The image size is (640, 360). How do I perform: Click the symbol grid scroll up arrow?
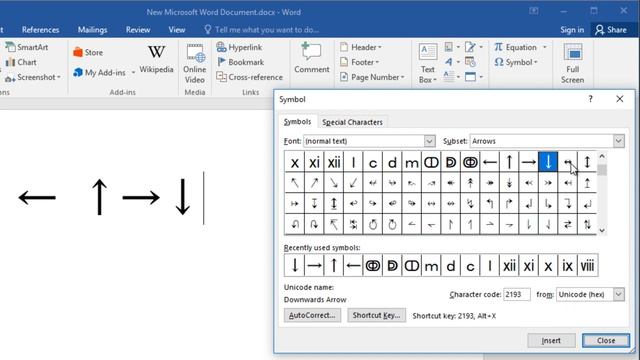point(602,156)
